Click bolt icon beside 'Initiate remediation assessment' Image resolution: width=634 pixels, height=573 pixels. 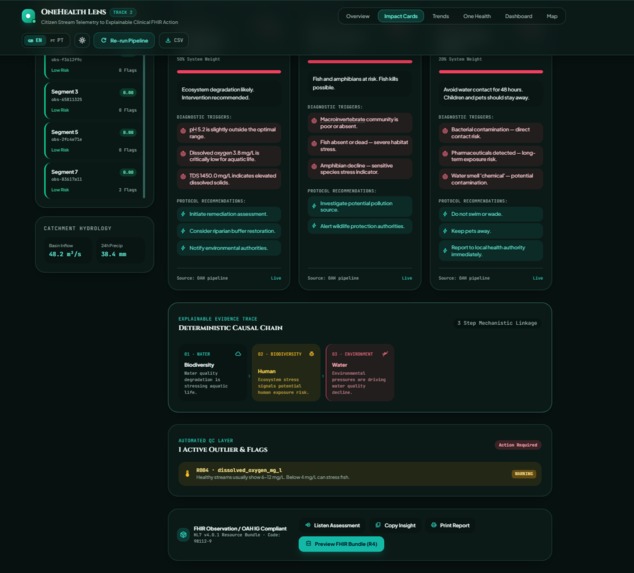[183, 214]
